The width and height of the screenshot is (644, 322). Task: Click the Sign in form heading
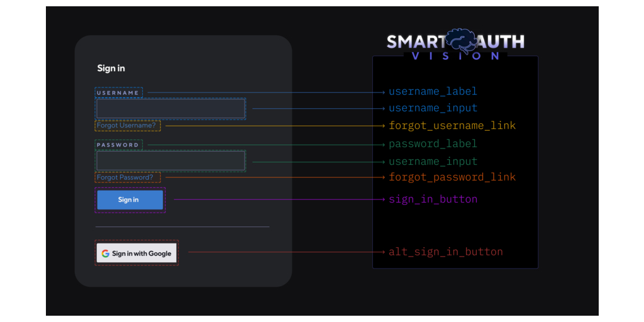tap(111, 69)
